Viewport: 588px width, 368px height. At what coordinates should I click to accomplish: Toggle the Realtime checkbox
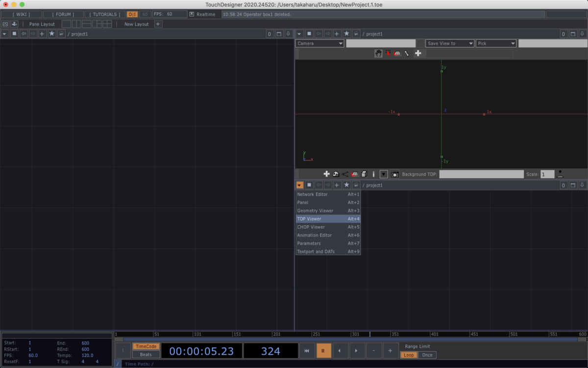click(x=192, y=14)
